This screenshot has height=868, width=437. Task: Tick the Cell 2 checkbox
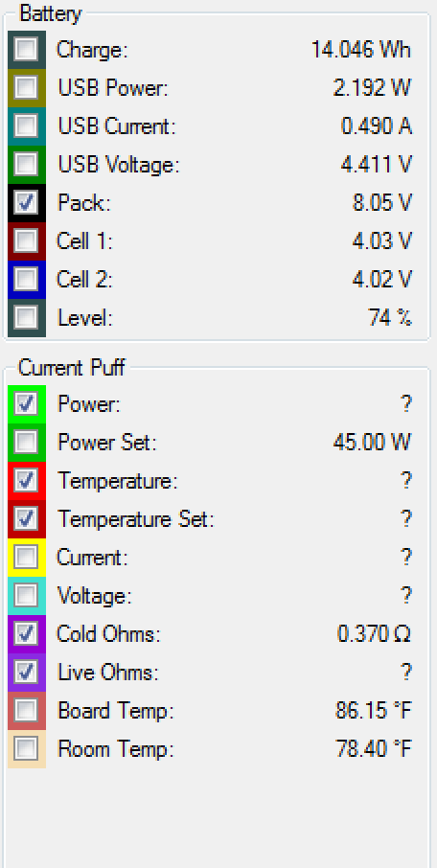click(x=26, y=279)
